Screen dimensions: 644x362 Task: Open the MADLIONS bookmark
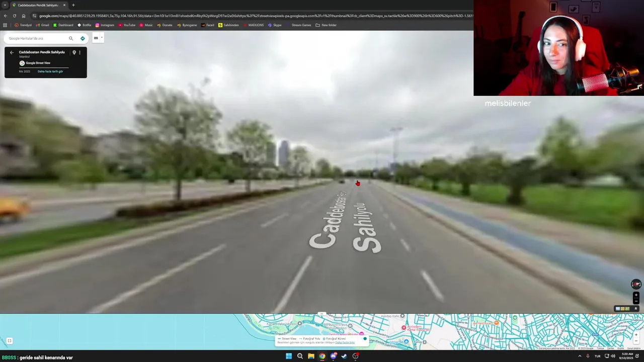point(254,25)
